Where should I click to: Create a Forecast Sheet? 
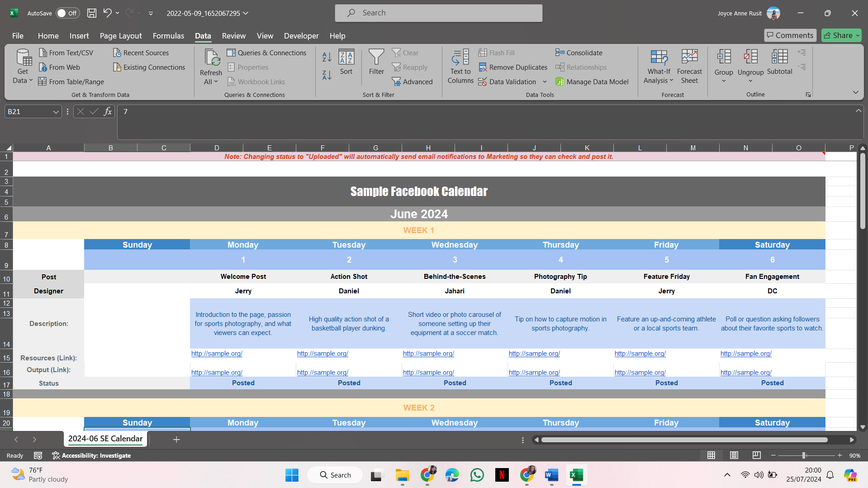pyautogui.click(x=689, y=67)
